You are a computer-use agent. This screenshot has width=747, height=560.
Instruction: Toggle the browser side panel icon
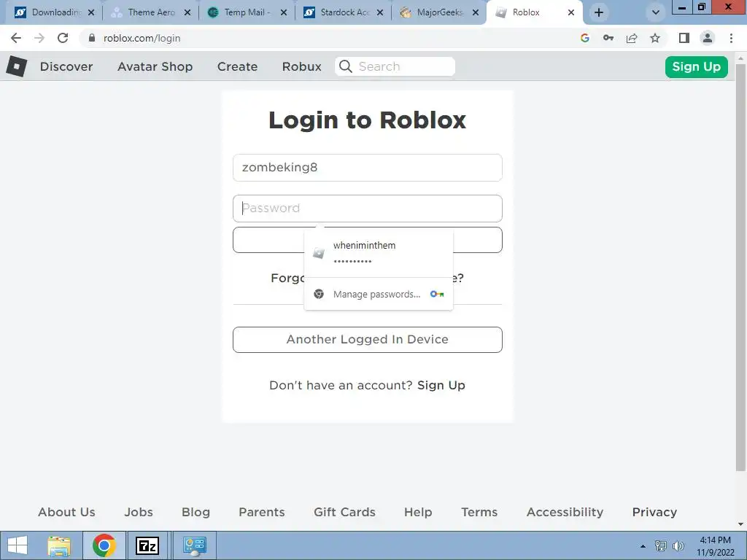click(x=684, y=38)
